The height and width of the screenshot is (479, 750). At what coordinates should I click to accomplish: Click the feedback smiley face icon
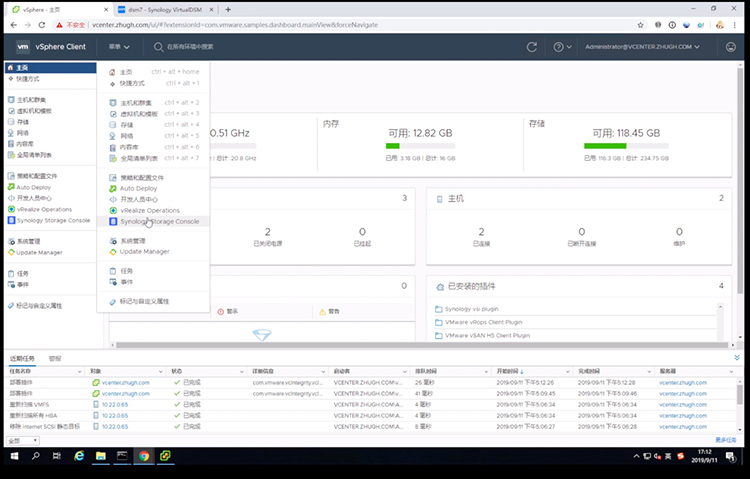click(x=730, y=47)
